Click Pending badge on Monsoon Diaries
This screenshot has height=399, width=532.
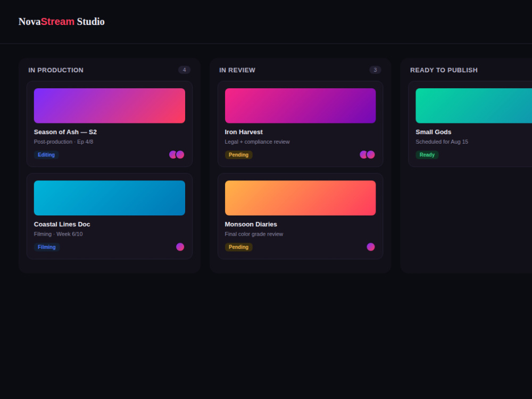pos(238,247)
